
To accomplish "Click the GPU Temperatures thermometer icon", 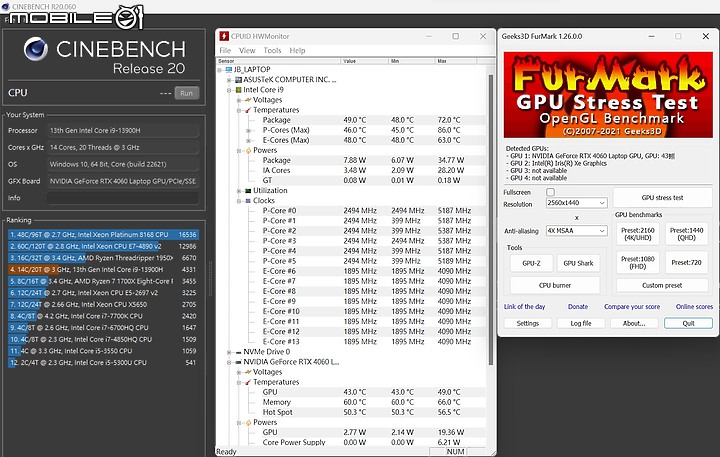I will (248, 382).
